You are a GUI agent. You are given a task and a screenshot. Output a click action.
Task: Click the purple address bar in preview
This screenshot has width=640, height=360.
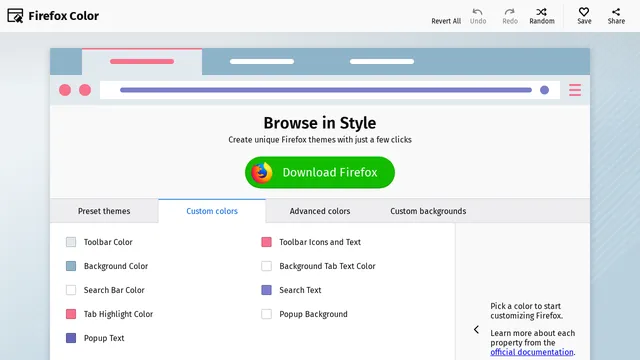(x=326, y=90)
